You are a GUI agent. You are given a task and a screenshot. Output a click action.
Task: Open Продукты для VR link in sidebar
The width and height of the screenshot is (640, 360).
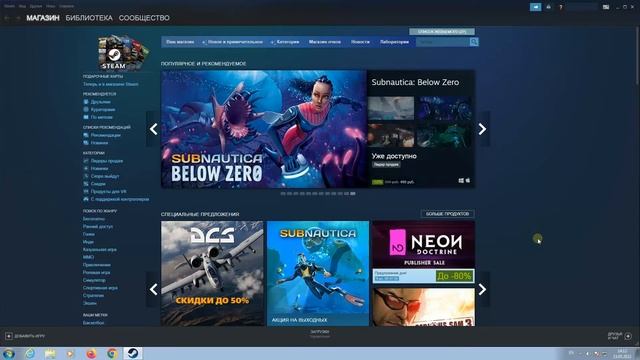click(109, 191)
